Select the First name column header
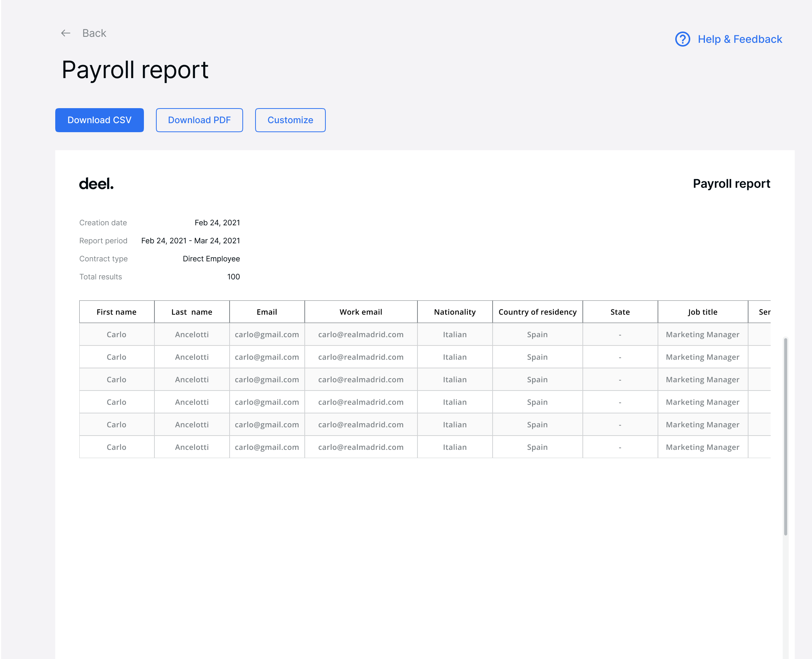Screen dimensions: 812x659 click(116, 312)
